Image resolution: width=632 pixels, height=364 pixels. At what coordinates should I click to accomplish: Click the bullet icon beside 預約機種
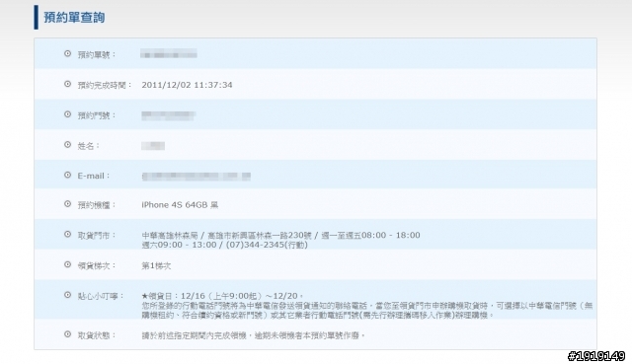[68, 204]
